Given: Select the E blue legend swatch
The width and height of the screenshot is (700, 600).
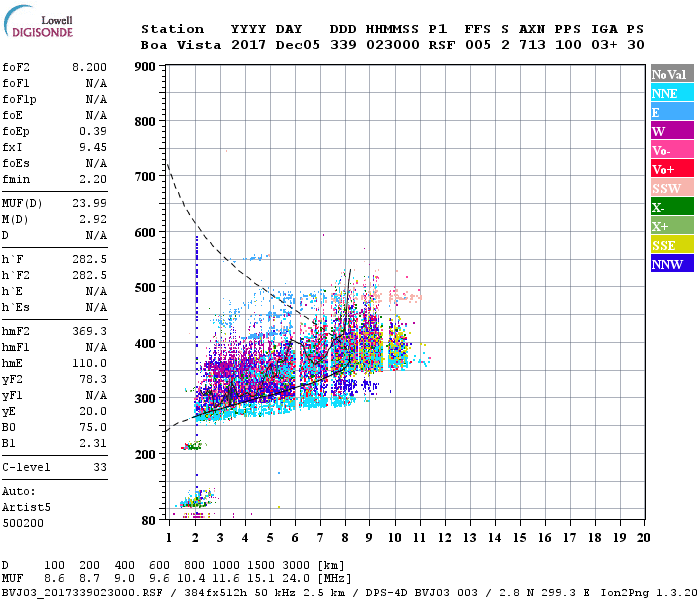Looking at the screenshot, I should 672,112.
